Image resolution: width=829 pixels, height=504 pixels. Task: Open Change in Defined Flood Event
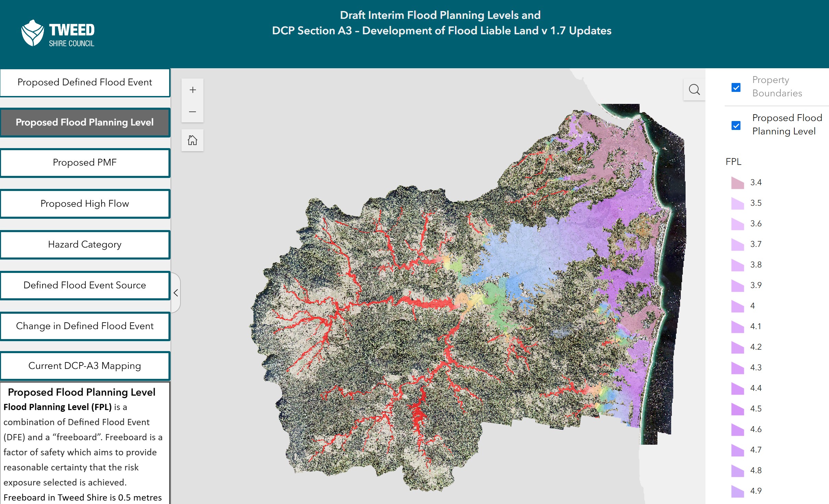(85, 326)
